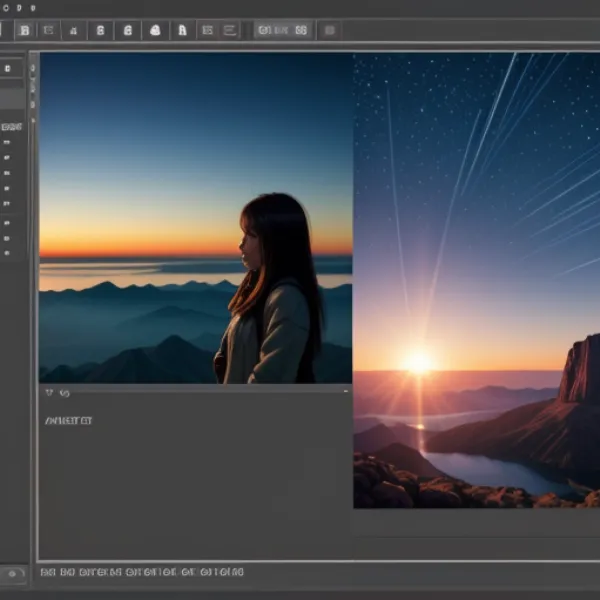Toggle the eye visibility button at bottom-left corner
This screenshot has height=600, width=600.
pyautogui.click(x=12, y=573)
